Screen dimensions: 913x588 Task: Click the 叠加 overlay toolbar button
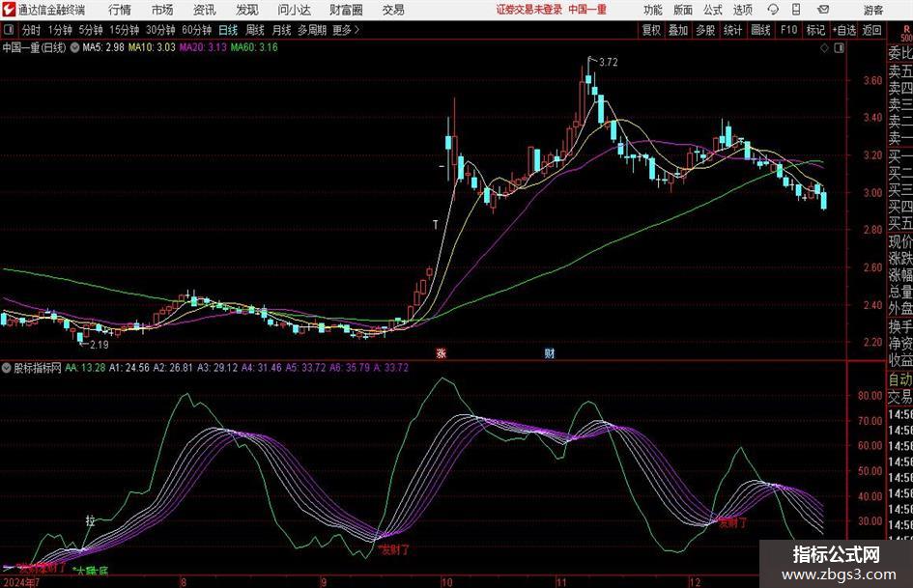tap(678, 30)
